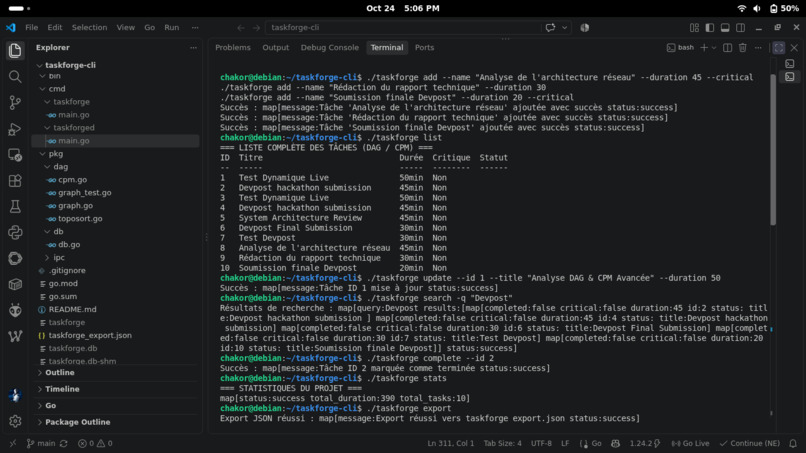Open the Explorer view in activity bar
Viewport: 806px width, 453px height.
pos(15,50)
